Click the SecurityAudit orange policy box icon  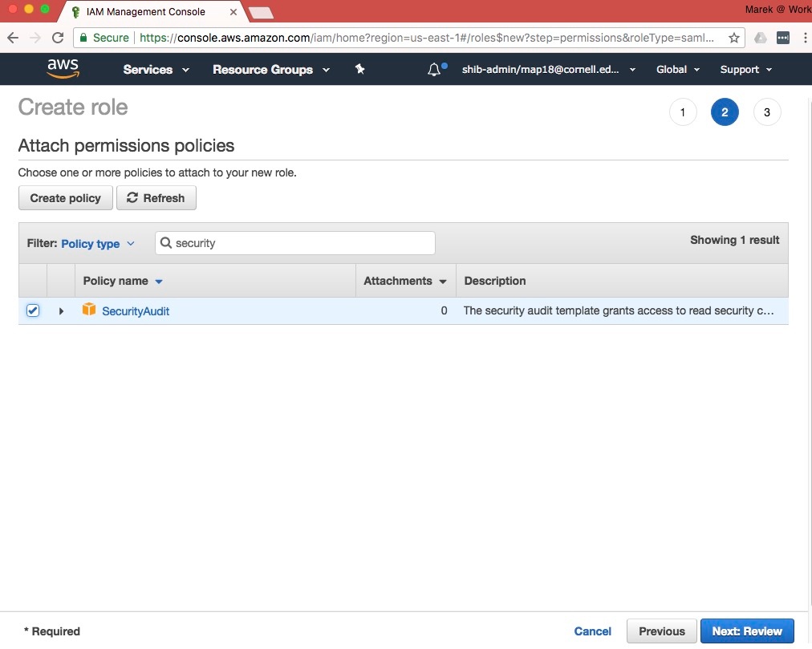click(x=89, y=310)
